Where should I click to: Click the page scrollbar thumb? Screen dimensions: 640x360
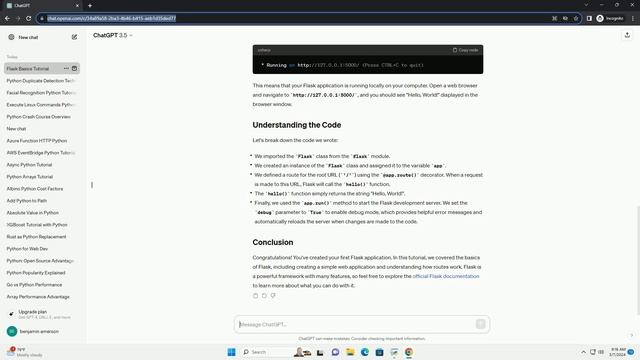click(638, 260)
